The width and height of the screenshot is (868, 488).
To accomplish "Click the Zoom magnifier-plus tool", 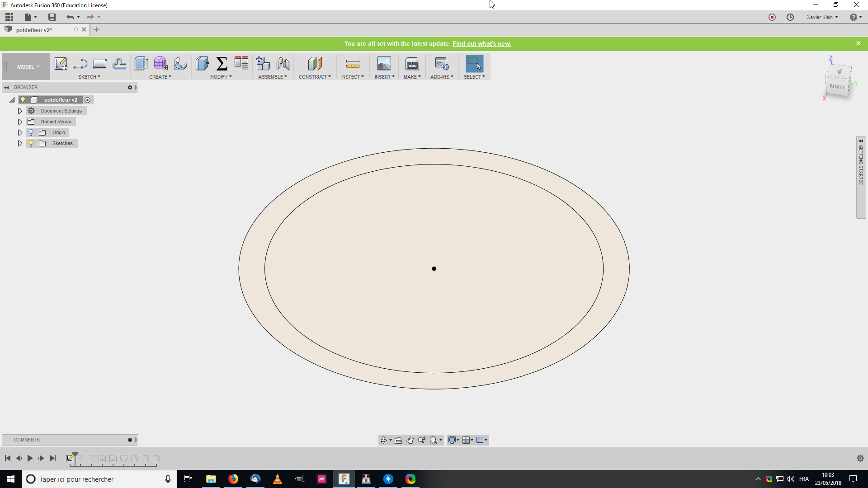I will [x=422, y=440].
